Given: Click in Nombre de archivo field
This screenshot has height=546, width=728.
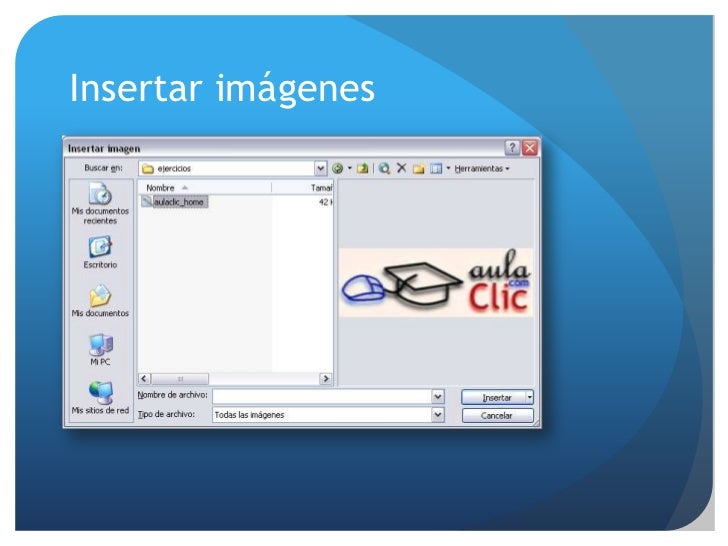Looking at the screenshot, I should (x=322, y=396).
